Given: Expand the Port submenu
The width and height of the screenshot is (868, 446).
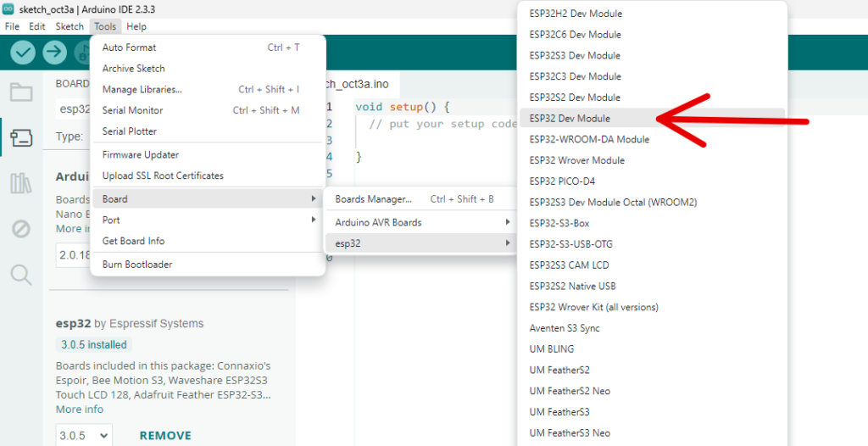Looking at the screenshot, I should [x=208, y=220].
